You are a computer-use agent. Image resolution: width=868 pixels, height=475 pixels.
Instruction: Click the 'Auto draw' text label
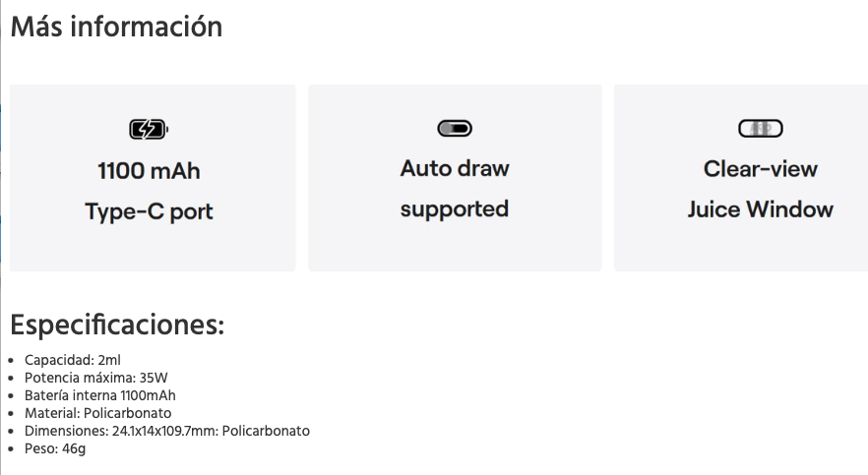(x=455, y=168)
